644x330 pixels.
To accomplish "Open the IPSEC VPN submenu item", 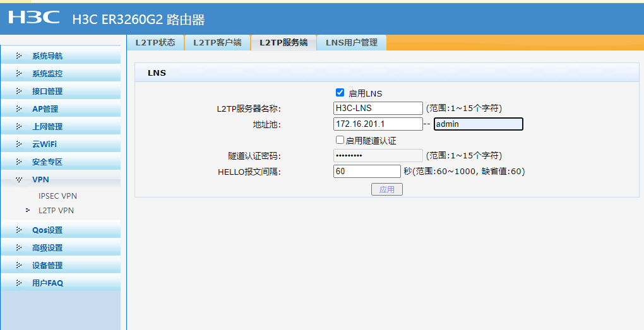I will pyautogui.click(x=57, y=196).
